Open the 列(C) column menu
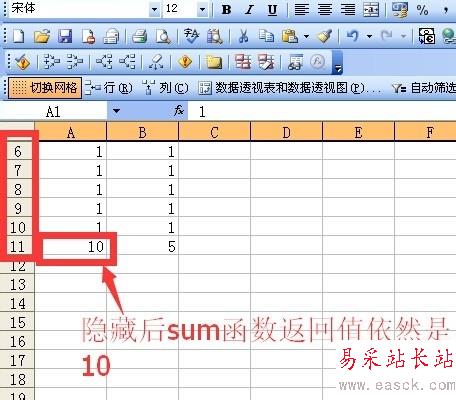This screenshot has width=456, height=400. 165,88
